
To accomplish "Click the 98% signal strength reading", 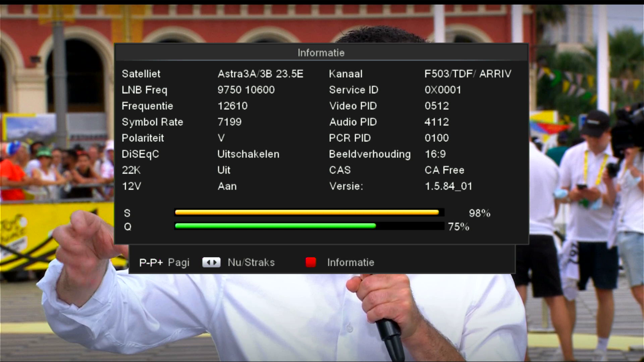I will [x=480, y=213].
